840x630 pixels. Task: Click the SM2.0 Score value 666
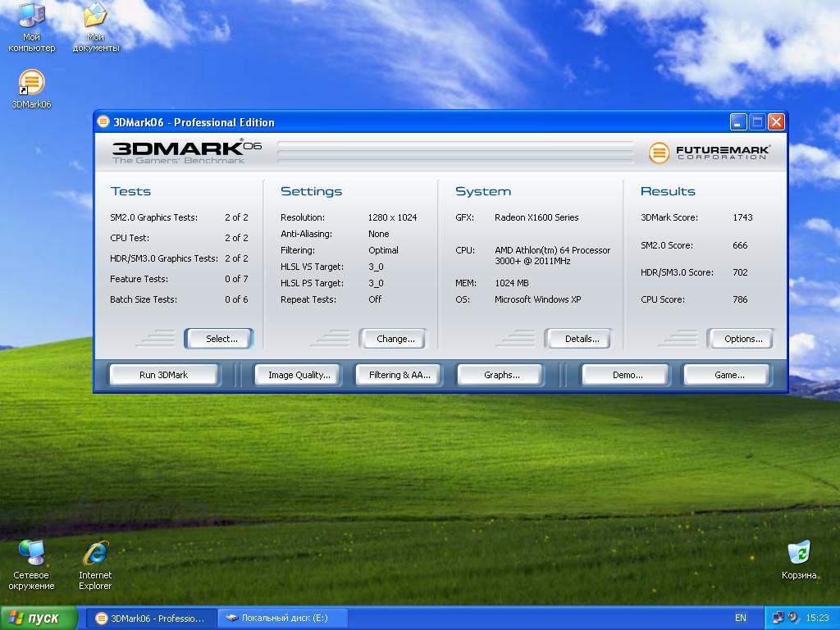pos(740,245)
